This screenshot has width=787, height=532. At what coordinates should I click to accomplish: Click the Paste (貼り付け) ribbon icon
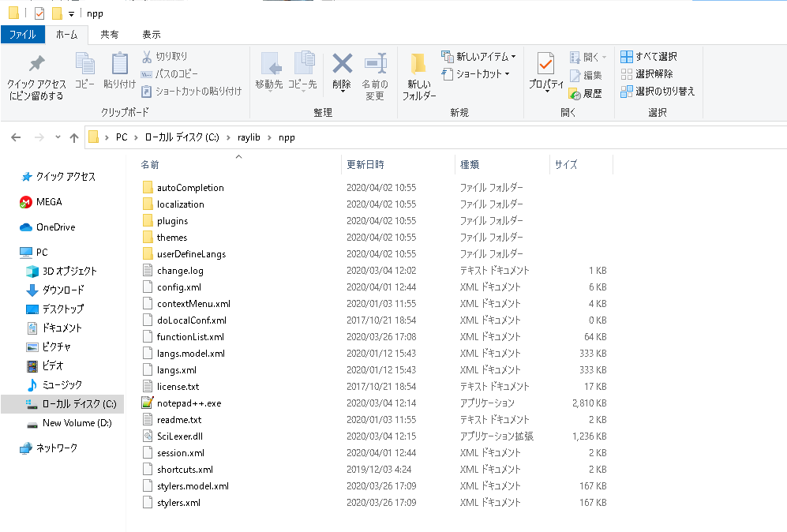click(x=119, y=63)
